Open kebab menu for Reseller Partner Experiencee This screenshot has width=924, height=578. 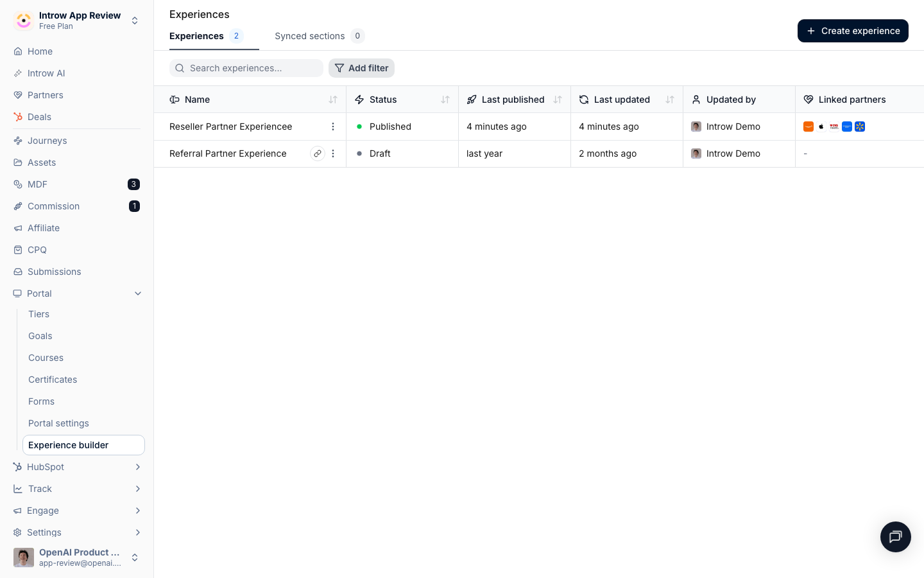pyautogui.click(x=332, y=127)
